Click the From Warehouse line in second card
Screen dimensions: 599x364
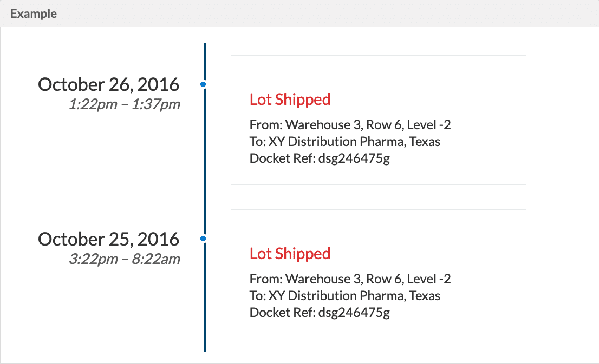pyautogui.click(x=350, y=279)
